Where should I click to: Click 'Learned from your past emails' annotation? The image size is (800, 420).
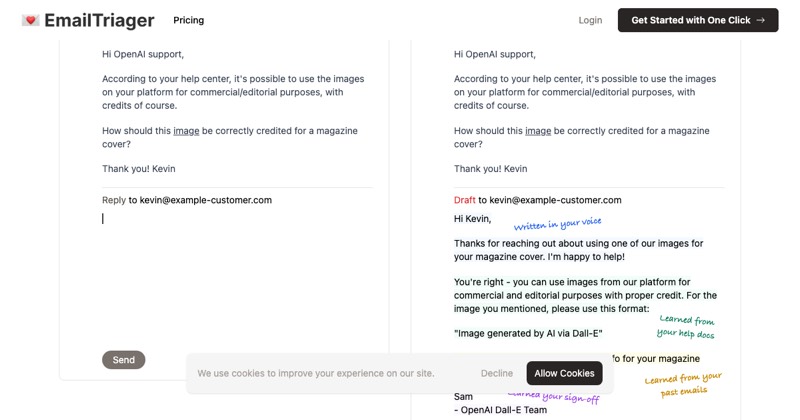coord(683,385)
